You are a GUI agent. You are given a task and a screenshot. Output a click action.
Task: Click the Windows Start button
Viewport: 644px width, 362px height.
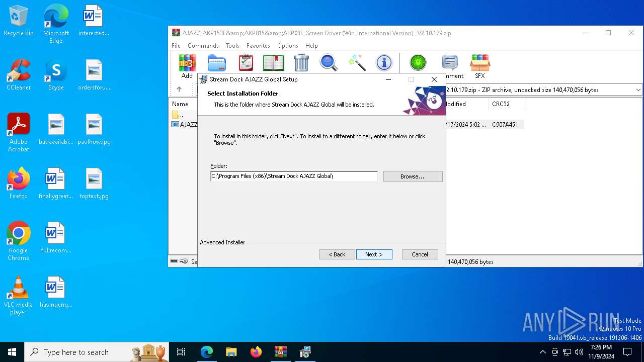(12, 352)
